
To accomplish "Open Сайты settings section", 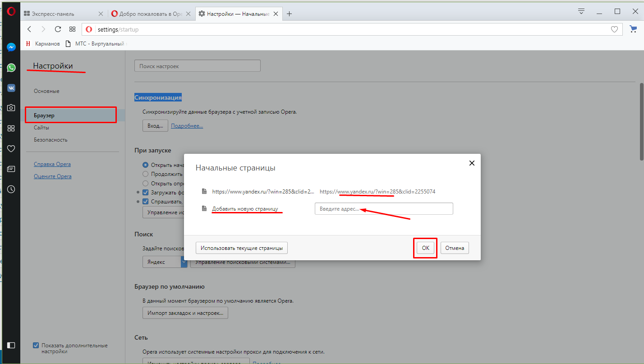I will [x=41, y=128].
